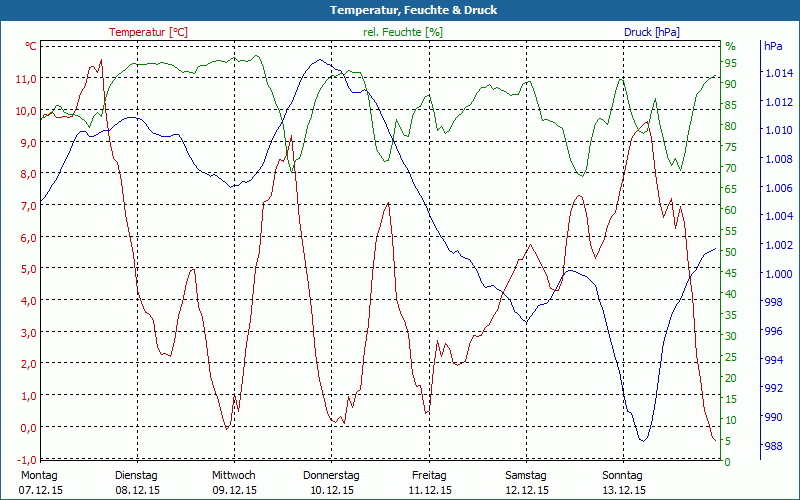The image size is (800, 500).
Task: Click the '70' humidity axis value
Action: coord(731,168)
